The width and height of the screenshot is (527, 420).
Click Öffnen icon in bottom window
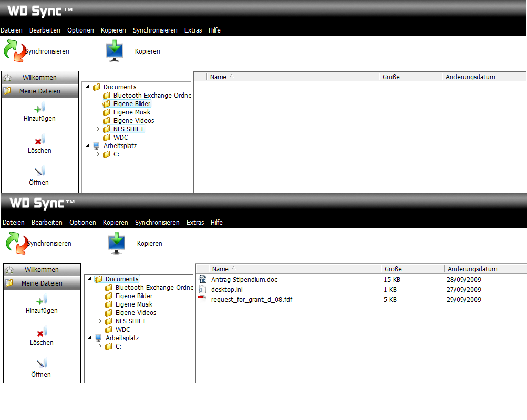(x=42, y=363)
